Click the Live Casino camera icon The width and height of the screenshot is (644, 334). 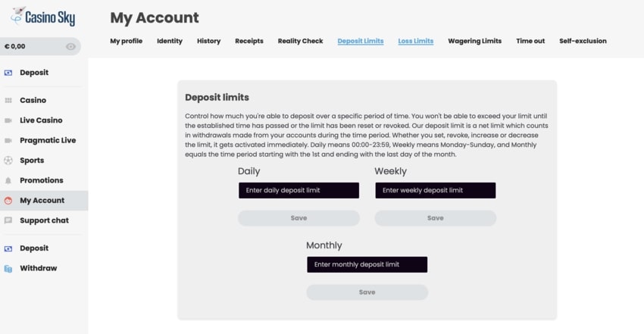[8, 120]
